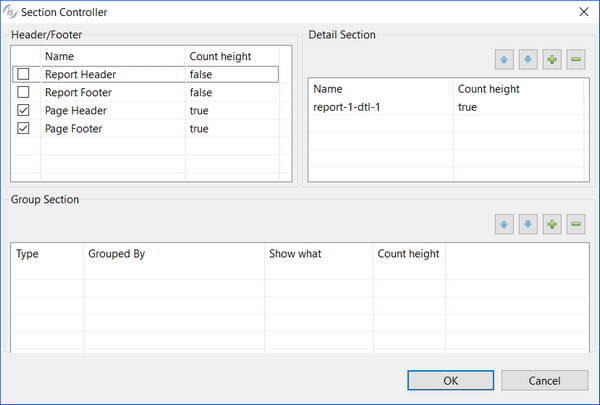The image size is (600, 405).
Task: Uncheck the Page Header checkbox
Action: coord(23,110)
